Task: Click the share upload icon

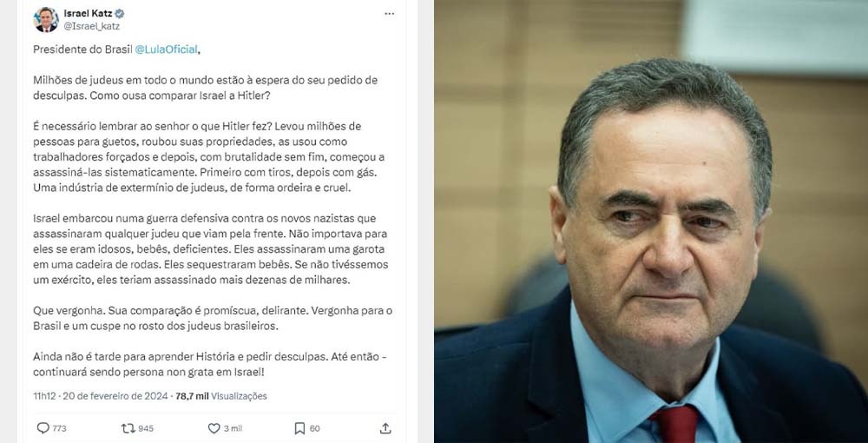Action: (385, 428)
